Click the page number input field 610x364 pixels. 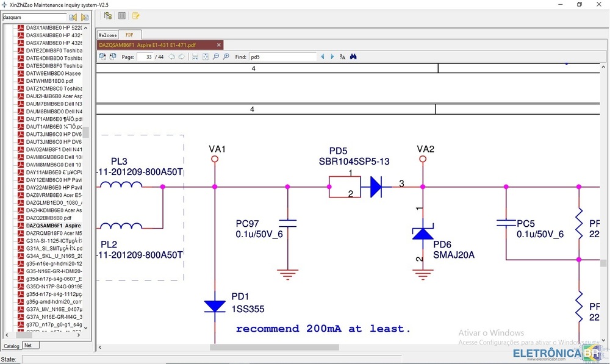pos(146,57)
